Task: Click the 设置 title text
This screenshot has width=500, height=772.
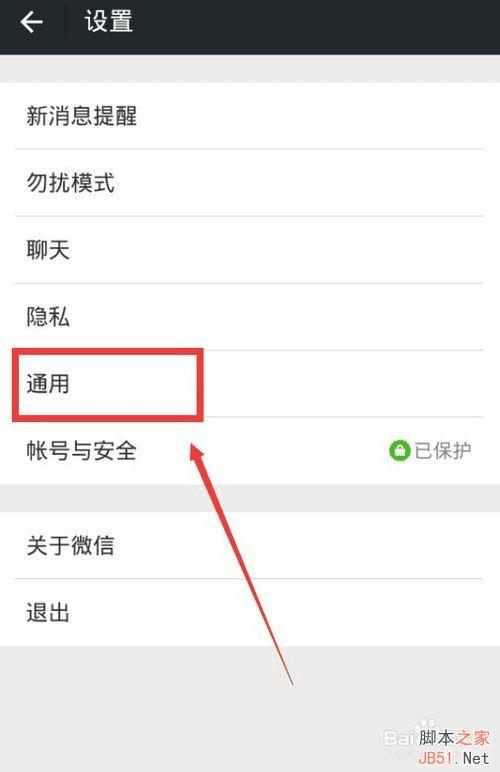Action: 109,22
